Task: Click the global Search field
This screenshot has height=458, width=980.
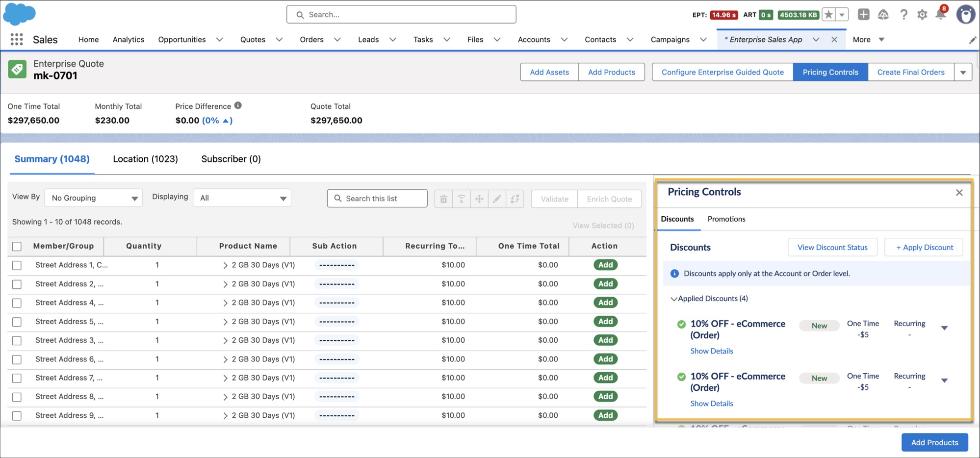Action: (x=401, y=15)
